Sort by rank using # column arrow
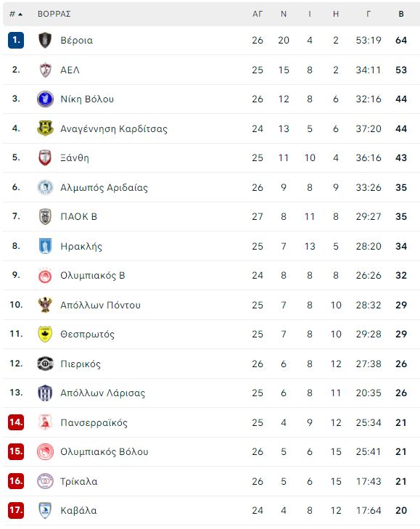This screenshot has width=420, height=529. (16, 14)
